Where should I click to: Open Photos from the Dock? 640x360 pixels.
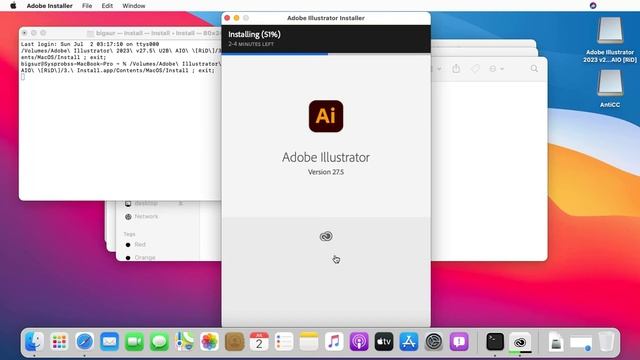(209, 342)
